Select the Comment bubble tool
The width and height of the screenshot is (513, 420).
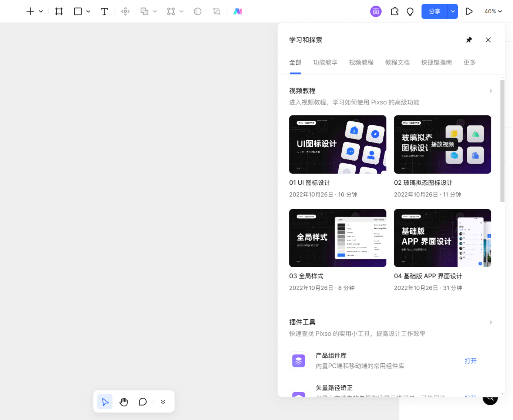point(142,402)
